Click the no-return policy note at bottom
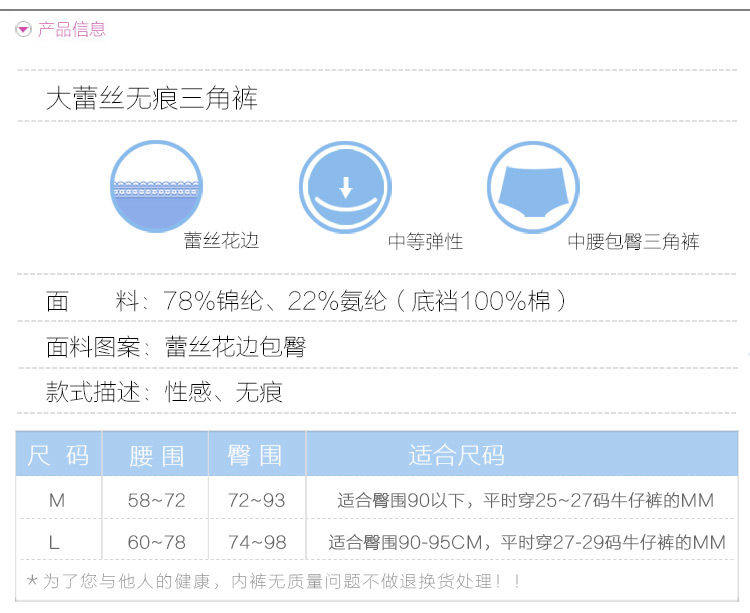Image resolution: width=750 pixels, height=613 pixels. tap(273, 581)
